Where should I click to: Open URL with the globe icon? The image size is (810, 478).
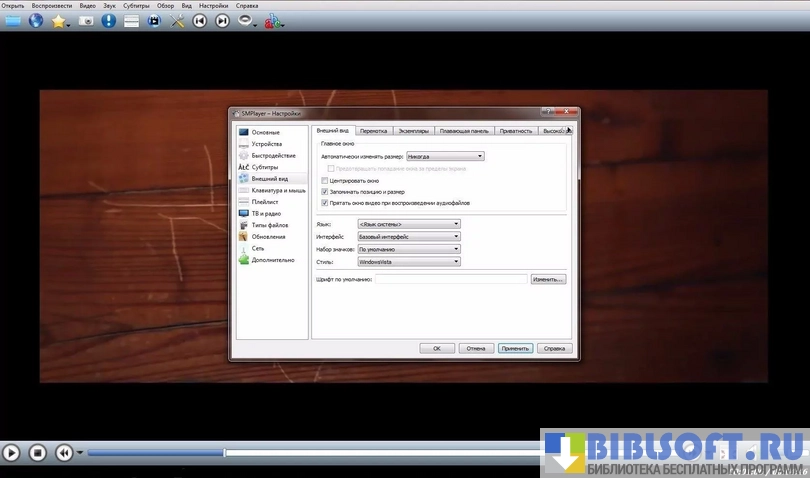click(36, 21)
